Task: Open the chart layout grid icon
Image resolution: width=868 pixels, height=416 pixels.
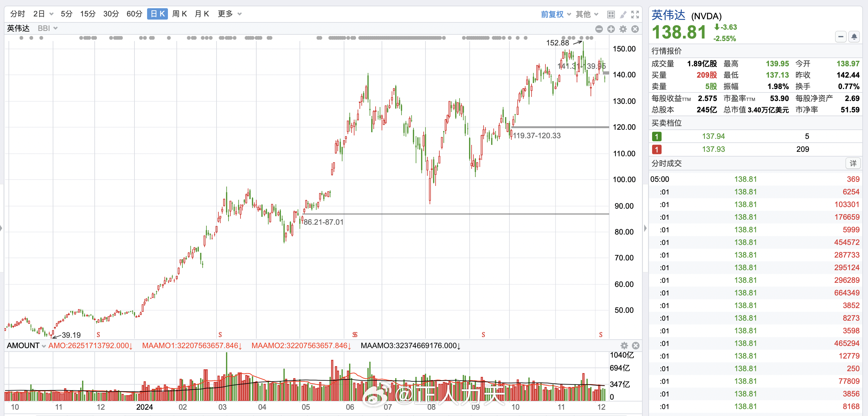Action: coord(611,14)
